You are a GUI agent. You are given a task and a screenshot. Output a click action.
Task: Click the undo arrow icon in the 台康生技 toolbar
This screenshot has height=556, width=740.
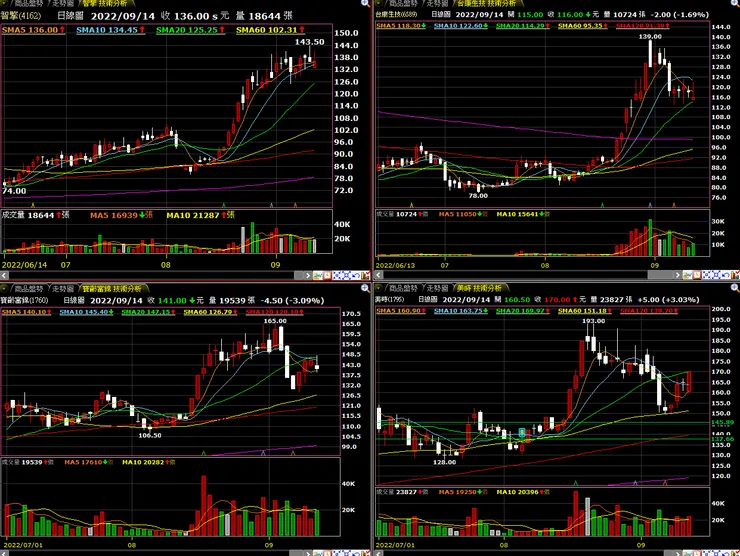click(x=725, y=275)
